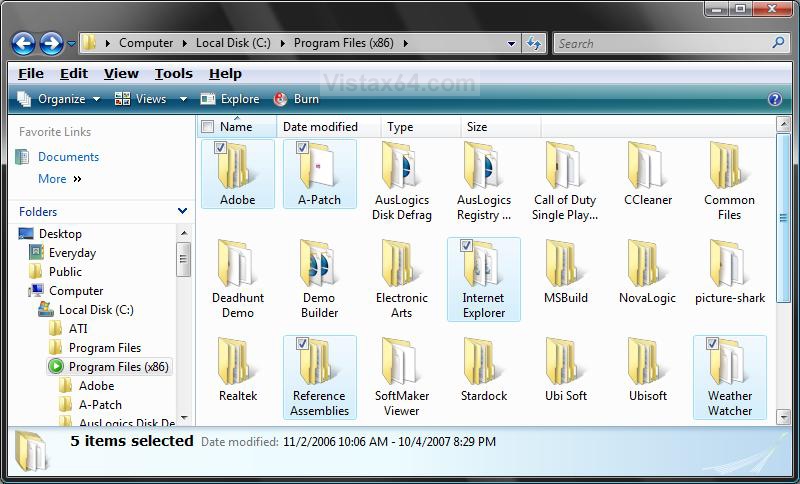Select the Ubisoft folder icon
The width and height of the screenshot is (800, 484).
[x=647, y=361]
